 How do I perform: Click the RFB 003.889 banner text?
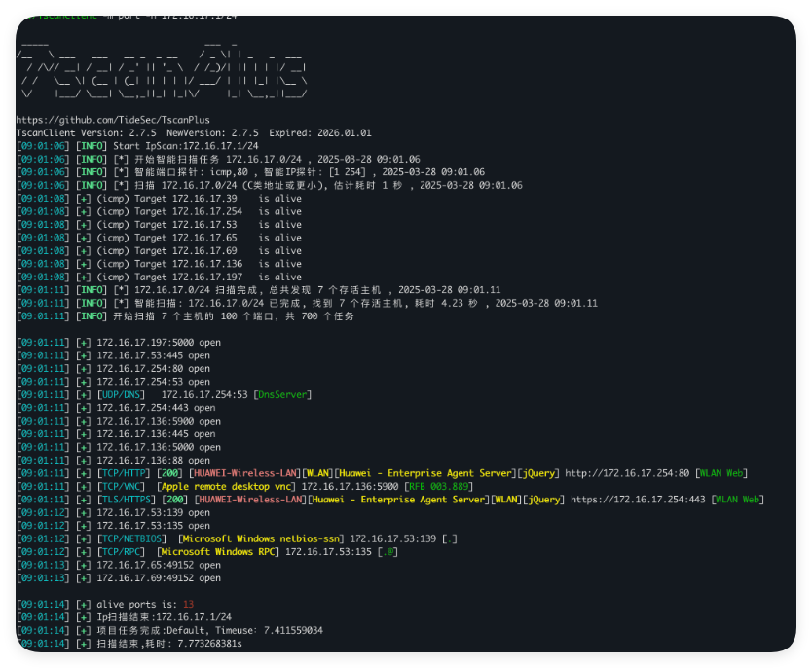pos(436,486)
